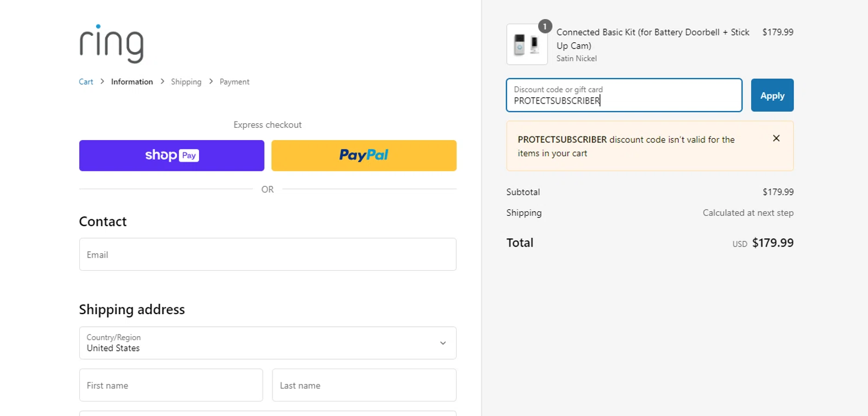This screenshot has height=416, width=868.
Task: Open the Country/Region dropdown
Action: click(x=267, y=343)
